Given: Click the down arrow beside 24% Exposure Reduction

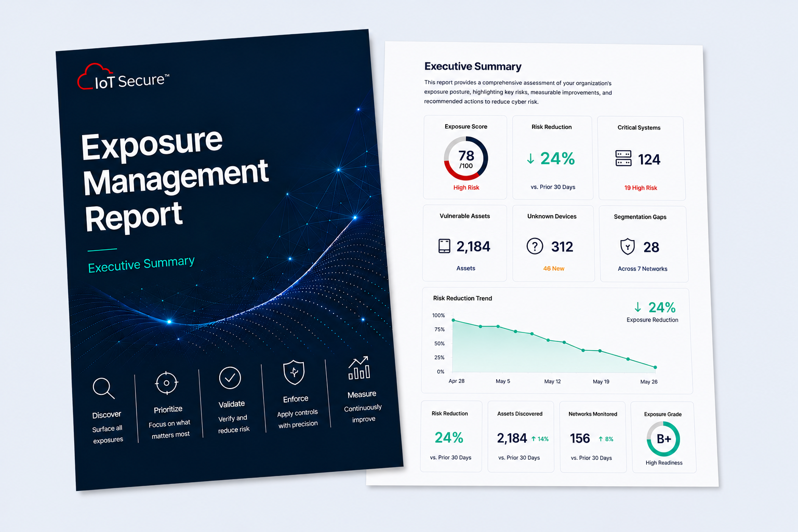Looking at the screenshot, I should 638,307.
